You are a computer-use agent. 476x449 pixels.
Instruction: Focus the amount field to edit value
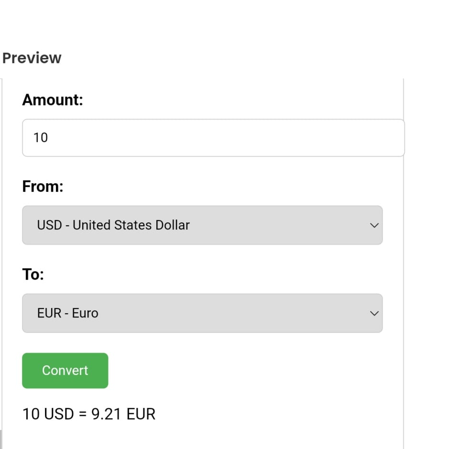click(x=213, y=138)
